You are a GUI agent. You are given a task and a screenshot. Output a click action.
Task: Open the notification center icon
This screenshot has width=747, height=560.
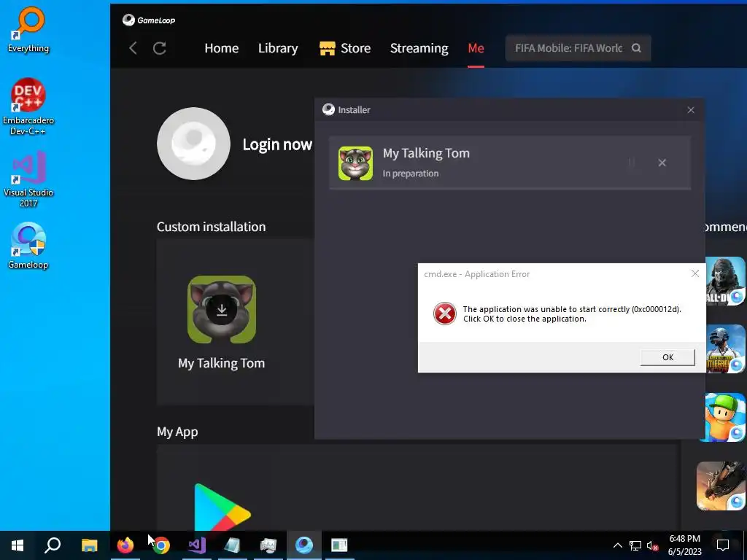tap(723, 545)
